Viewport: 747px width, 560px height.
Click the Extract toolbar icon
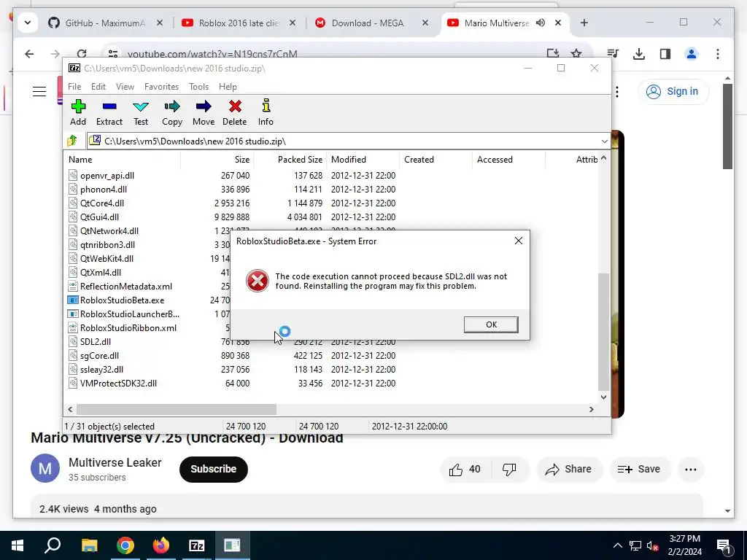point(109,112)
